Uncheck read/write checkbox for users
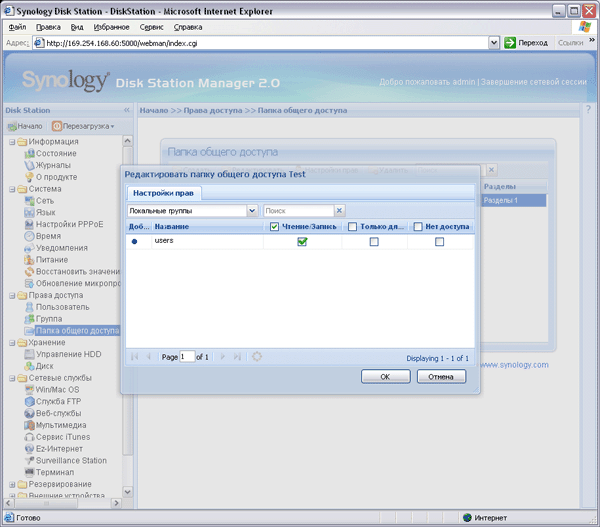The image size is (600, 527). tap(302, 242)
